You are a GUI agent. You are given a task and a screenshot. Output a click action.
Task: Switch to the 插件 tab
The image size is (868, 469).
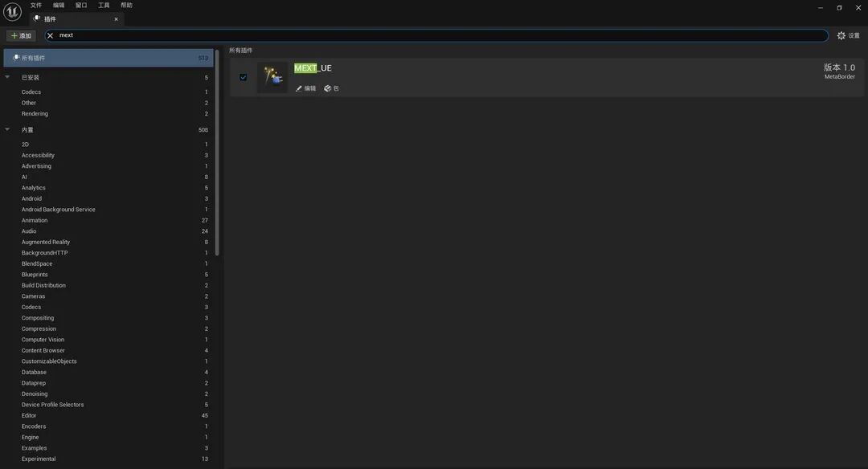(76, 18)
